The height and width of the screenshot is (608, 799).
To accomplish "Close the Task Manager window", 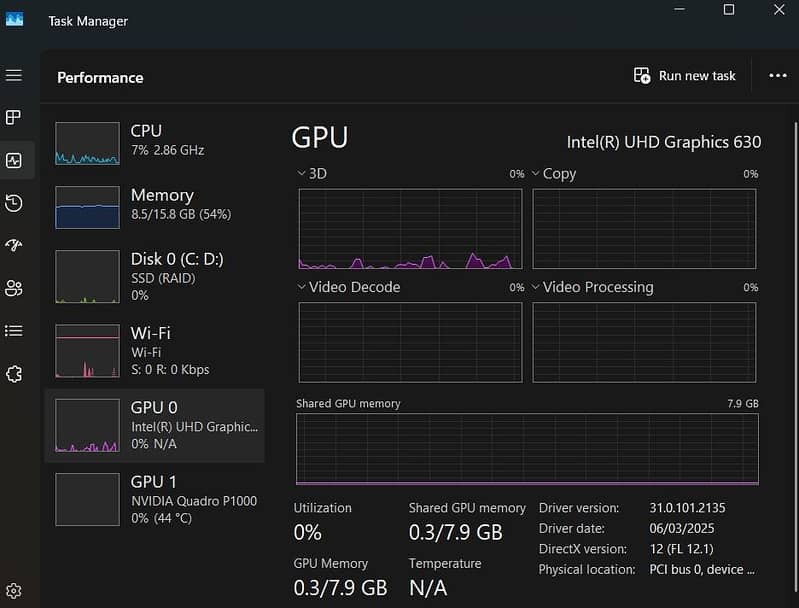I will pos(779,9).
